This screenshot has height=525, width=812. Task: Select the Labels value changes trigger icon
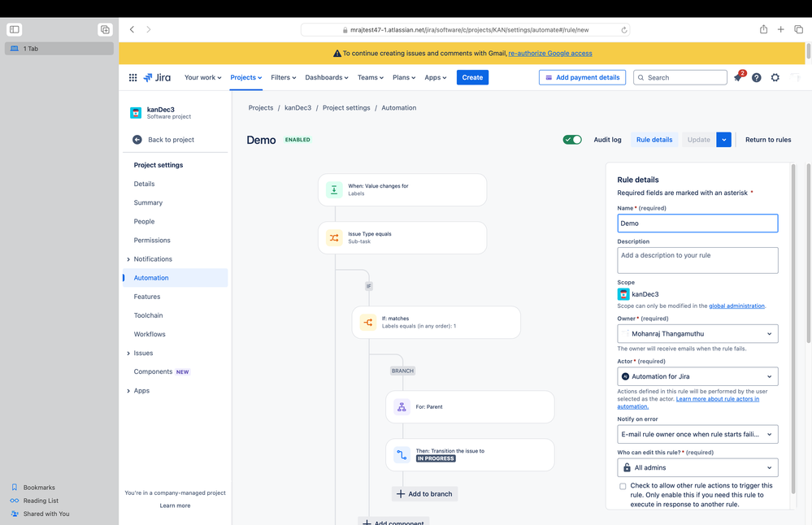(334, 190)
